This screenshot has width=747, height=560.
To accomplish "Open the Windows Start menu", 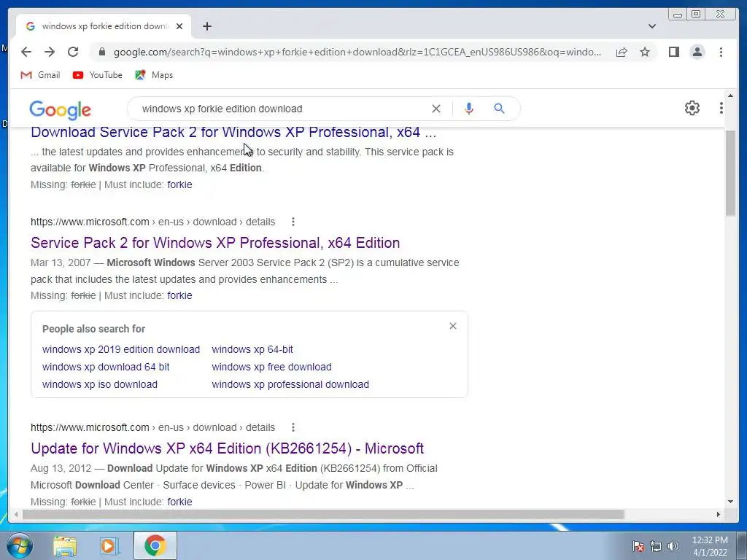I will click(18, 546).
